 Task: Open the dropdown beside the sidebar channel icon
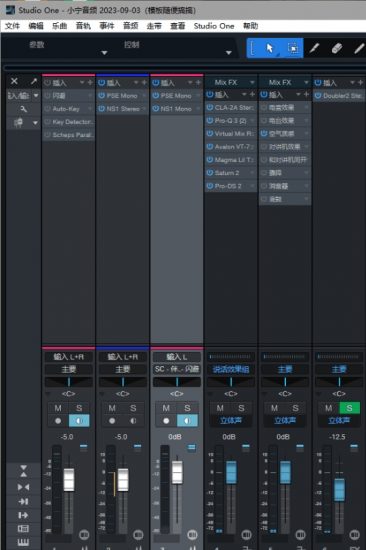point(35,123)
